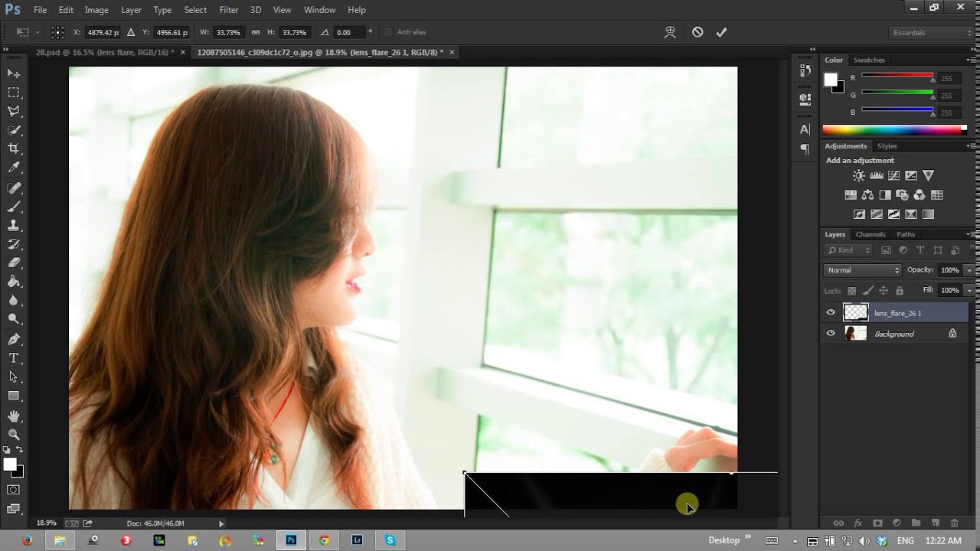Image resolution: width=980 pixels, height=551 pixels.
Task: Select the Path Selection tool
Action: click(x=14, y=377)
